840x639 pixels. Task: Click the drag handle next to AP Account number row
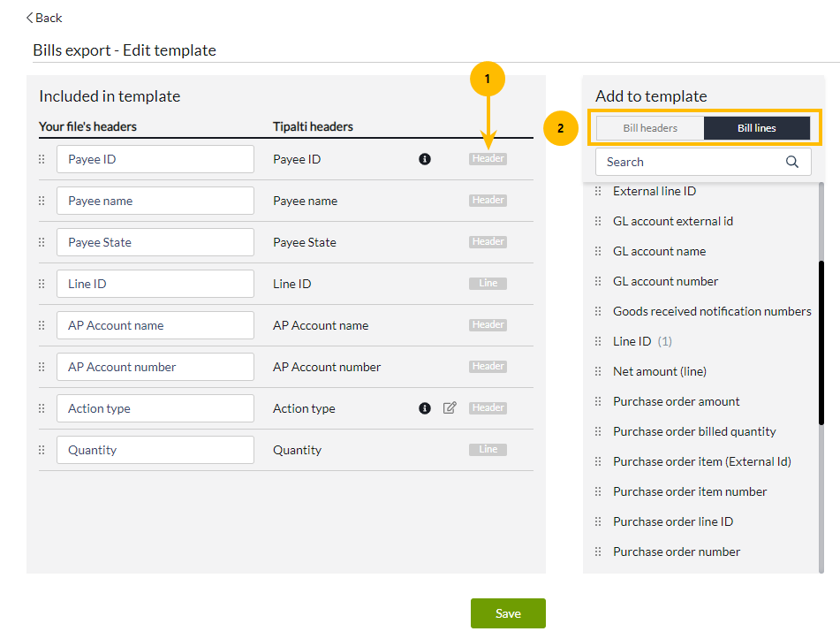[41, 366]
